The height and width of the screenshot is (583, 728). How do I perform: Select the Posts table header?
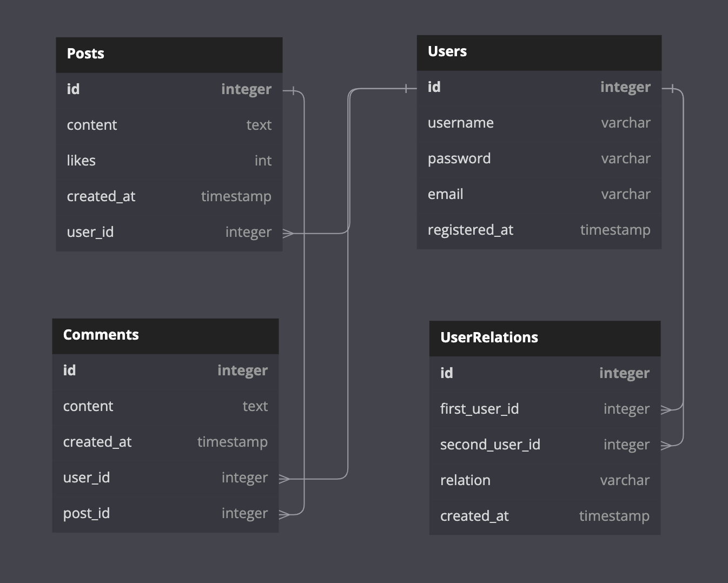85,54
